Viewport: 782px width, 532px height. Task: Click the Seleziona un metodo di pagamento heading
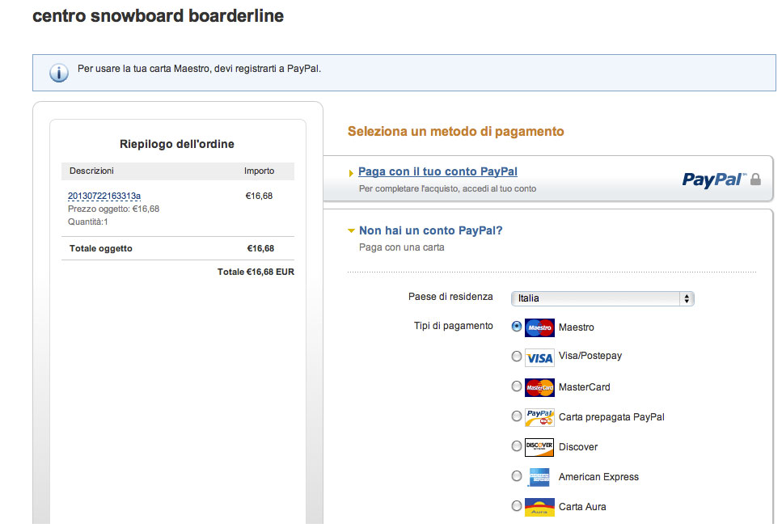tap(456, 132)
